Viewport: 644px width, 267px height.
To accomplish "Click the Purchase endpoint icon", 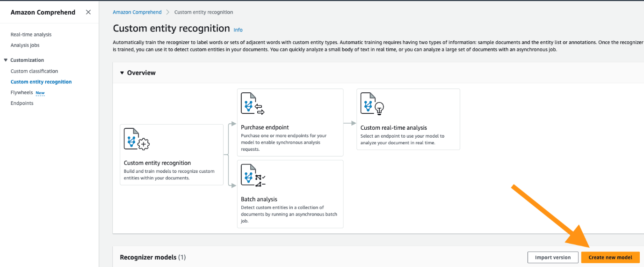I will [x=253, y=104].
